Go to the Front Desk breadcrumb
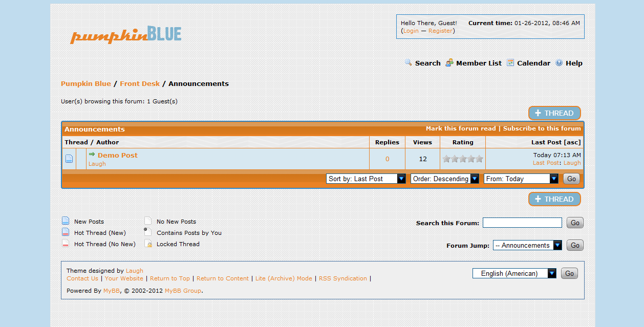644x327 pixels. click(x=140, y=83)
